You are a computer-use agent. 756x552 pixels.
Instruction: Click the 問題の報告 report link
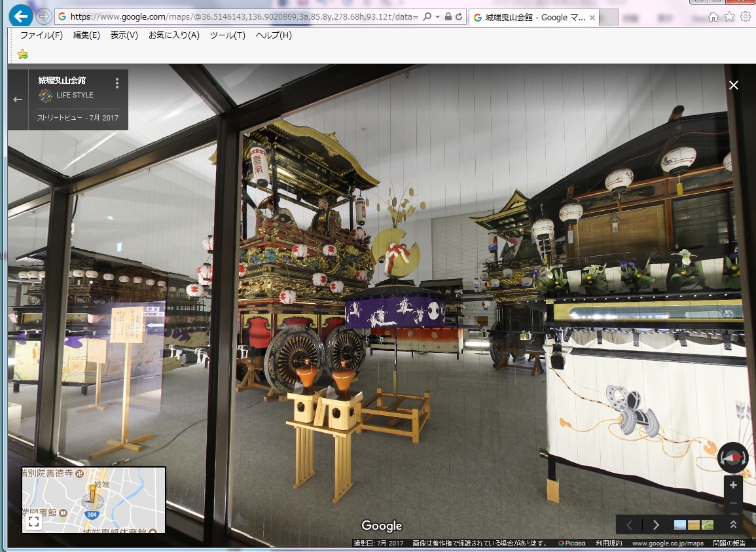coord(729,543)
